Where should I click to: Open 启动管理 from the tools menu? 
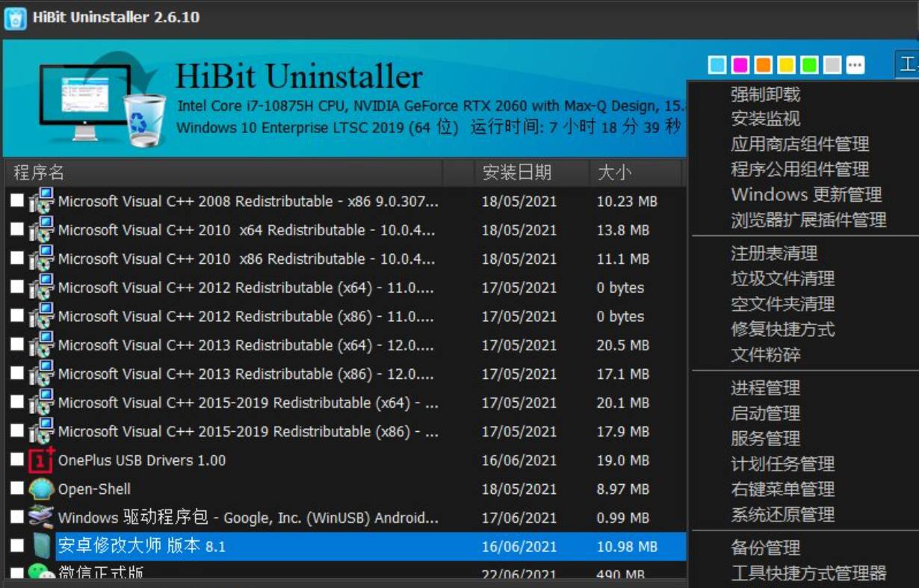pos(765,413)
